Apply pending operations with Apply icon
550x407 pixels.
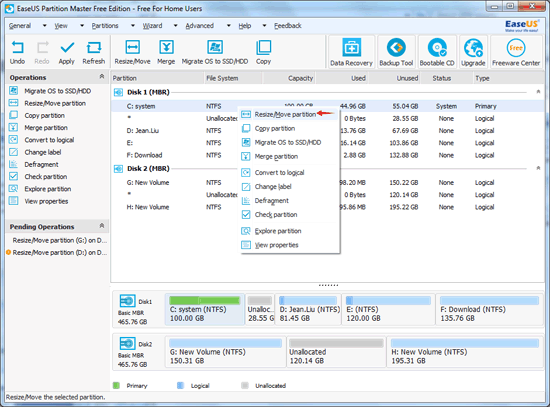pos(67,53)
